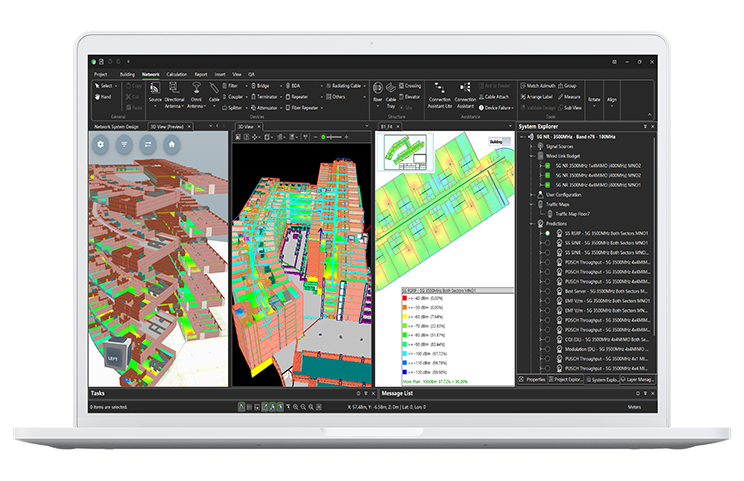Open the Project menu tab
744x481 pixels.
coord(101,74)
